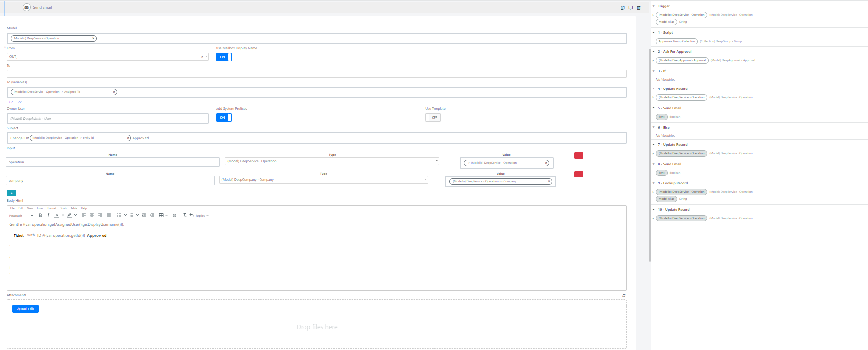The width and height of the screenshot is (868, 350).
Task: Justify the body text
Action: [109, 215]
